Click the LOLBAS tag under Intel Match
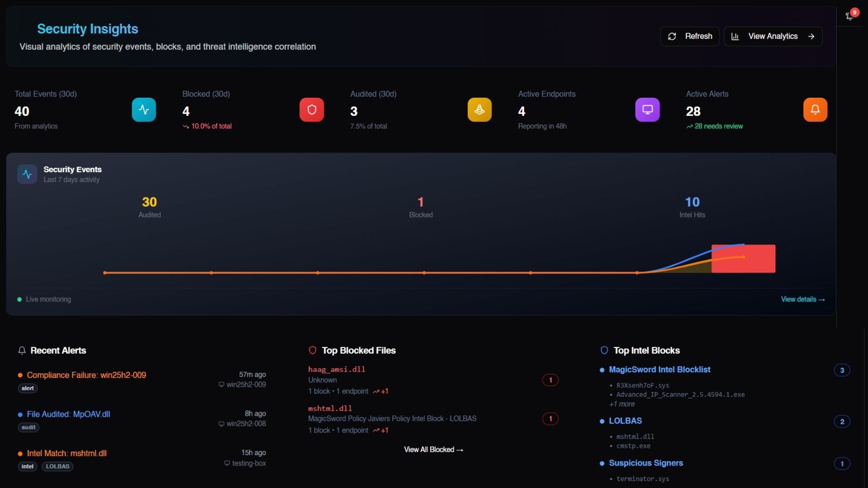The width and height of the screenshot is (868, 488). (x=58, y=467)
